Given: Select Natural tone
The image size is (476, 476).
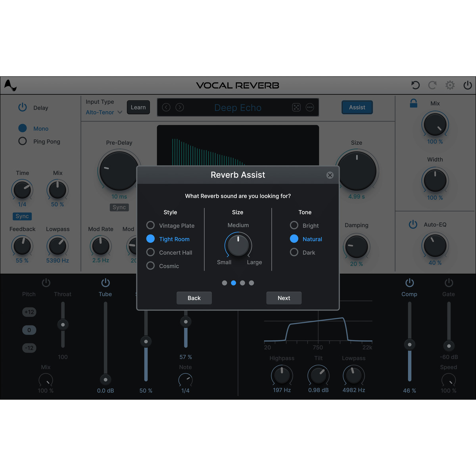Looking at the screenshot, I should point(294,239).
